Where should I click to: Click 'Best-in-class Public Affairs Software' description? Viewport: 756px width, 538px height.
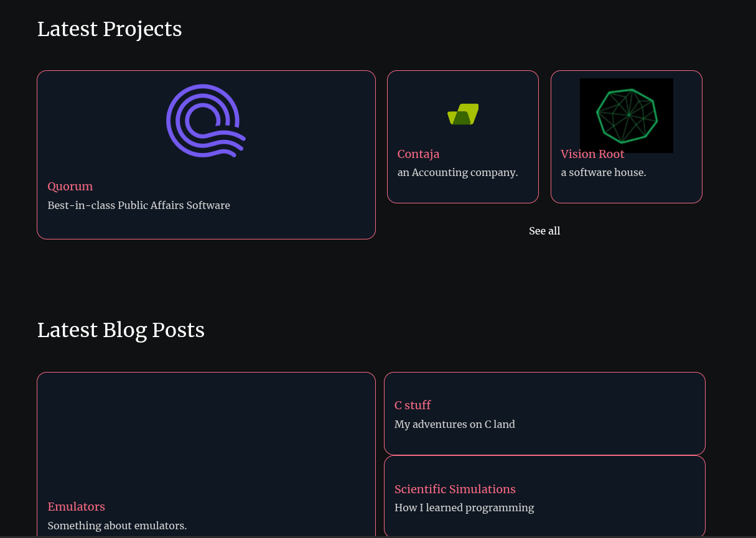coord(139,205)
